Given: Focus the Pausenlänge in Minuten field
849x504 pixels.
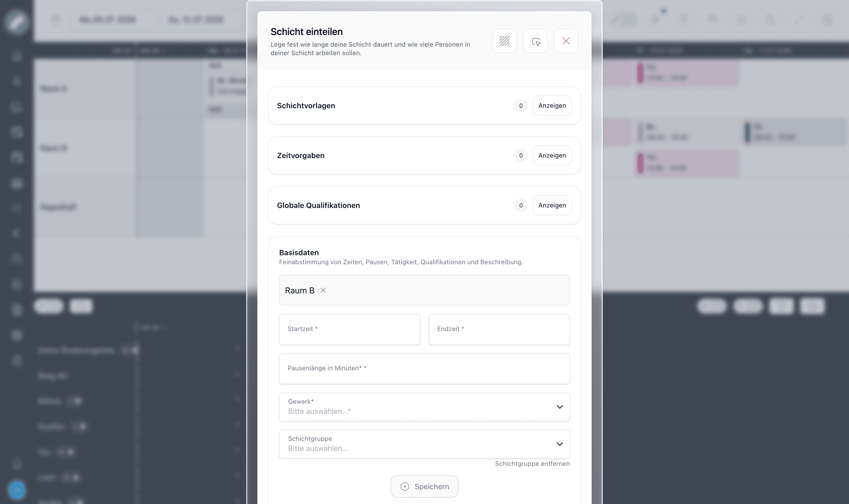Looking at the screenshot, I should tap(424, 369).
